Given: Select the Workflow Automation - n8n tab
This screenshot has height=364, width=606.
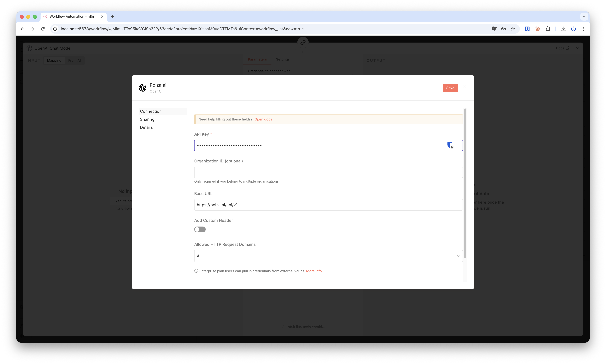Looking at the screenshot, I should pyautogui.click(x=74, y=17).
